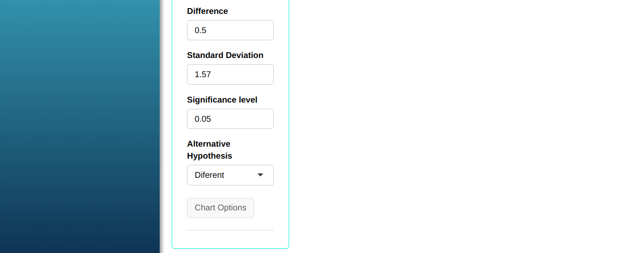The height and width of the screenshot is (253, 644).
Task: Place cursor on the 1.57 value
Action: click(203, 75)
